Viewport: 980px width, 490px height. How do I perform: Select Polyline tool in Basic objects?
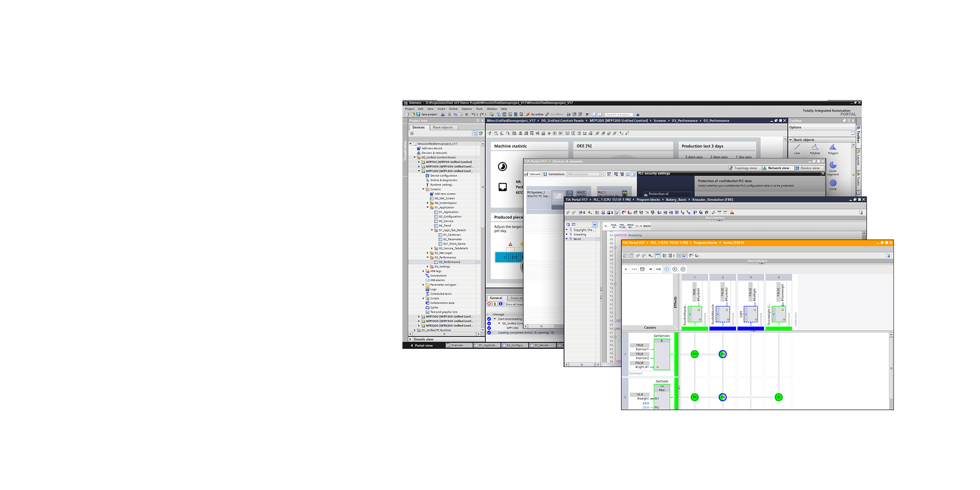pyautogui.click(x=815, y=149)
